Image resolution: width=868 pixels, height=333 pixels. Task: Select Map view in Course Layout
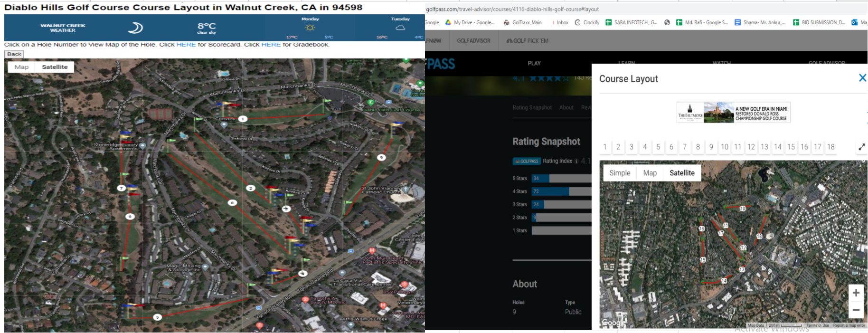(650, 173)
